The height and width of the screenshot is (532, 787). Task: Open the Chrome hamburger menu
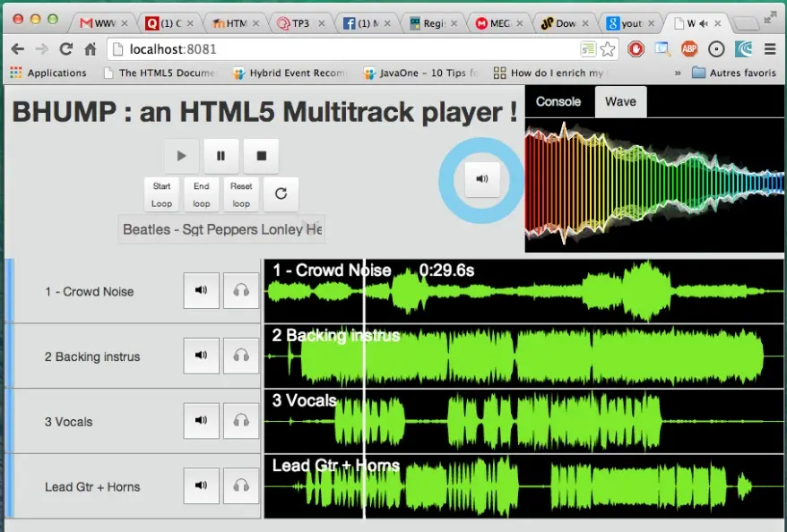[770, 49]
